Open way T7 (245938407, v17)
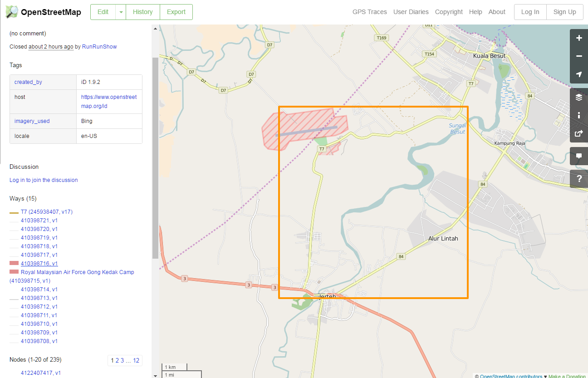This screenshot has width=588, height=378. (x=47, y=212)
